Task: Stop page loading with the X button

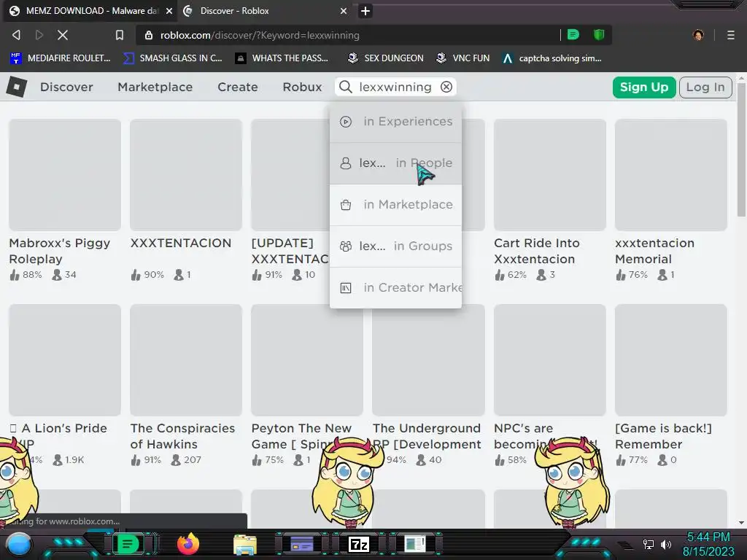Action: (63, 35)
